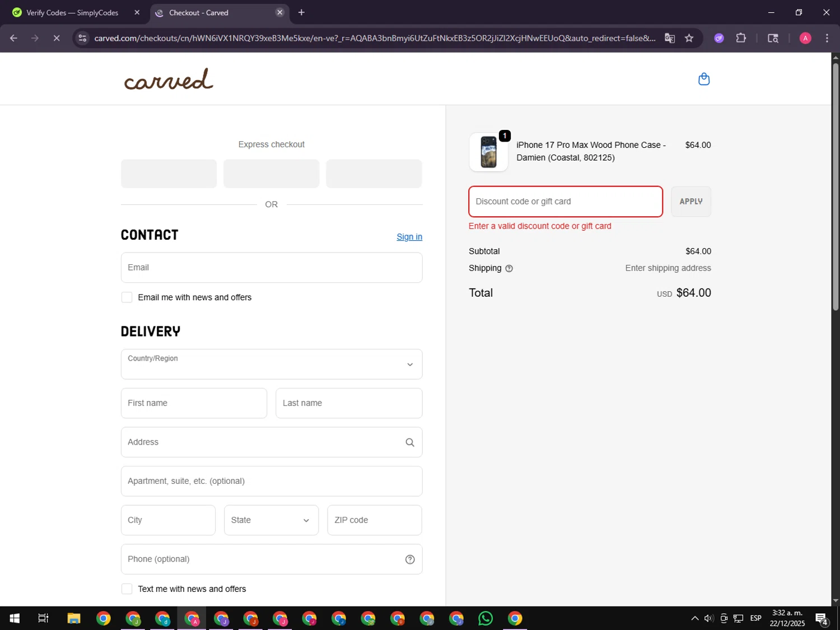Open the shopping bag cart icon
840x630 pixels.
(x=704, y=79)
